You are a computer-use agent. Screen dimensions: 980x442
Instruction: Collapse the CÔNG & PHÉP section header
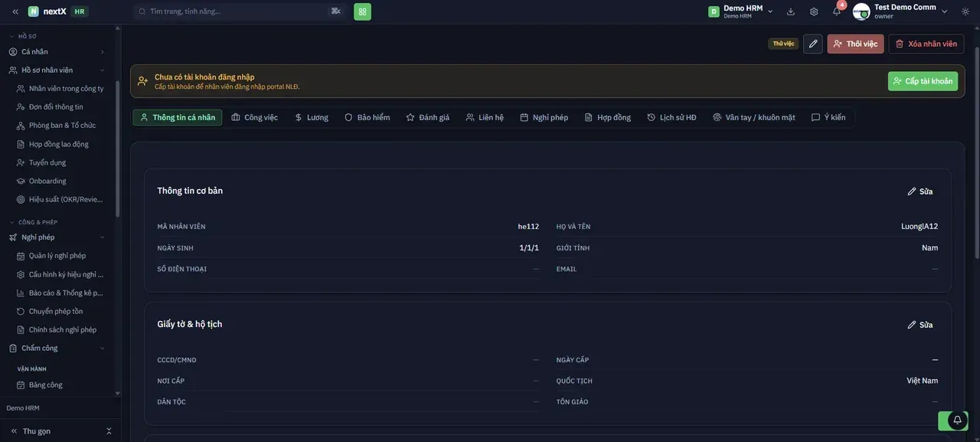pos(34,222)
